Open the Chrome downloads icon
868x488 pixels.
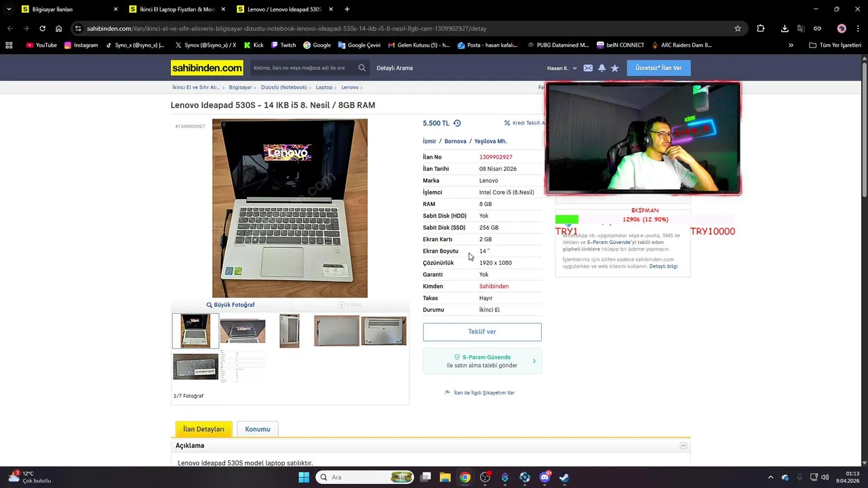(x=785, y=28)
